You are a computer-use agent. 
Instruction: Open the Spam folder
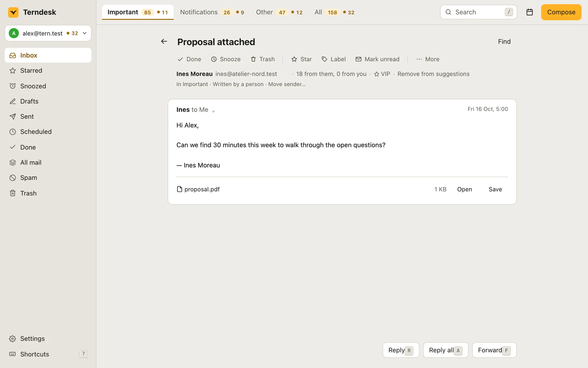[48, 178]
